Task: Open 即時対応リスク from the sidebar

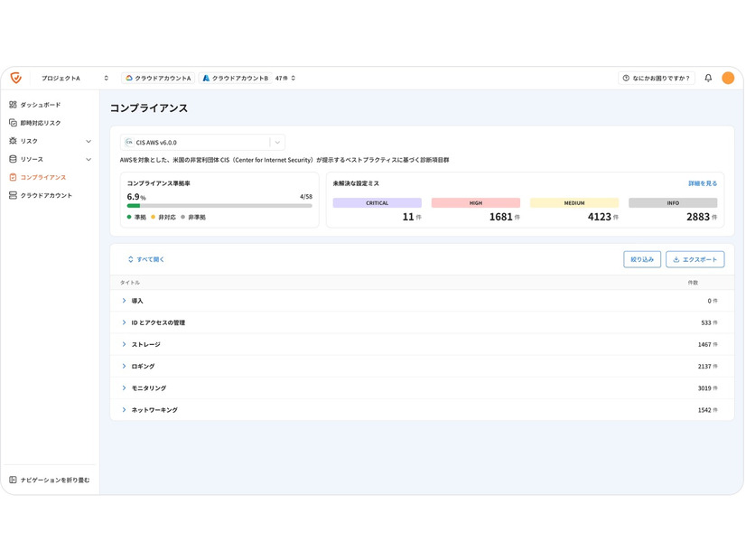Action: 41,123
